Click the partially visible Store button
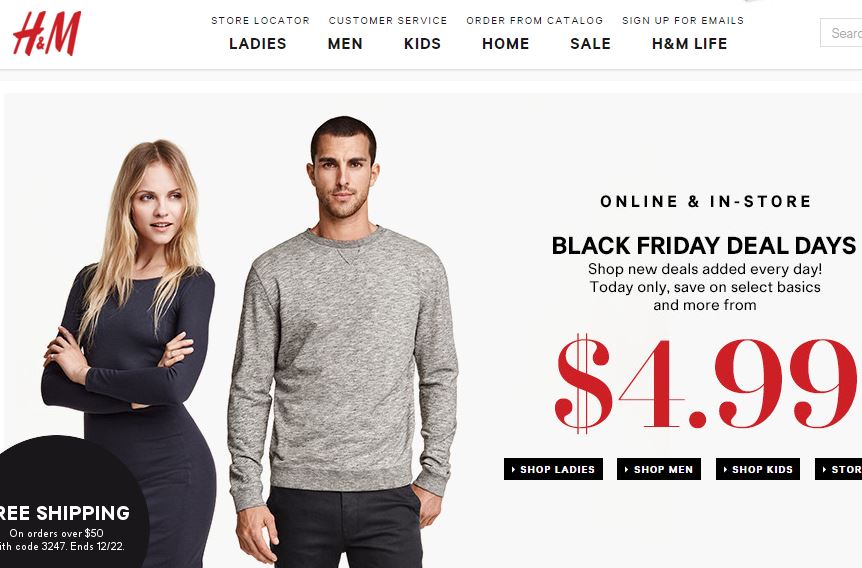Screen dimensions: 862x568 pyautogui.click(x=838, y=469)
